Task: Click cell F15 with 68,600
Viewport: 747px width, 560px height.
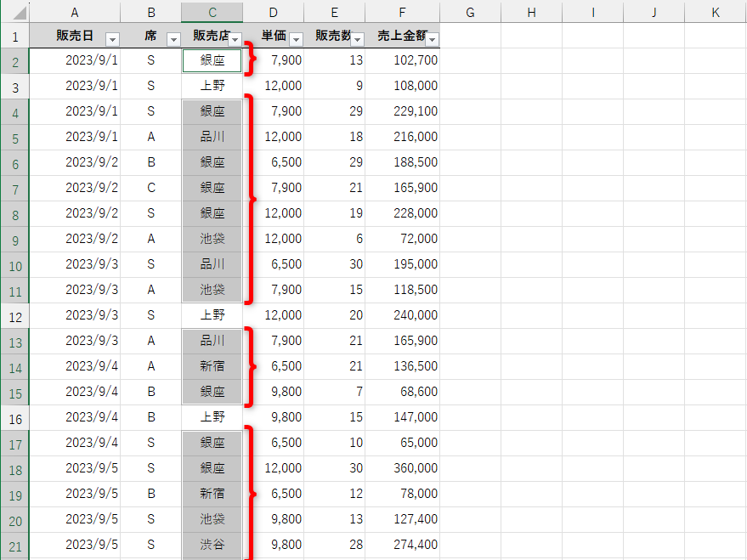Action: pos(403,393)
